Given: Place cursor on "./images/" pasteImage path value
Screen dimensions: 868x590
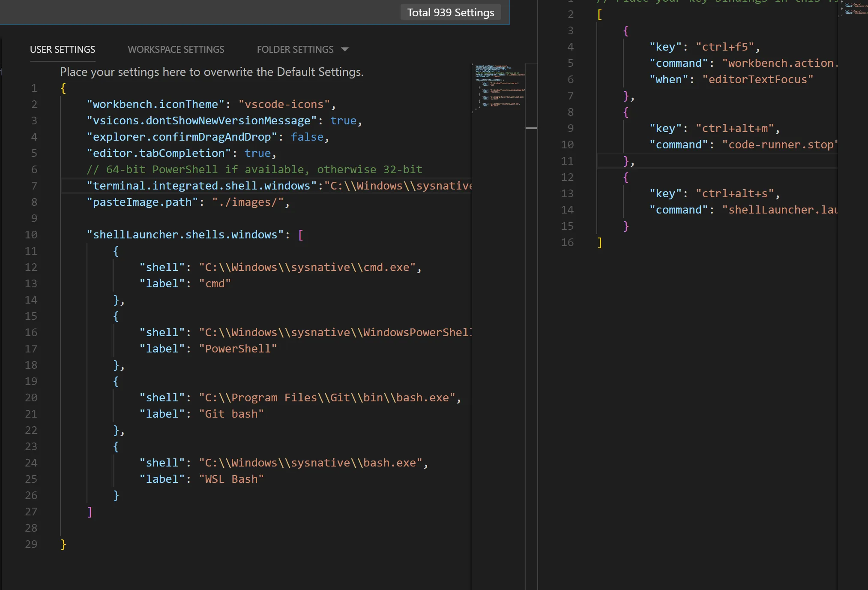Looking at the screenshot, I should [x=248, y=202].
